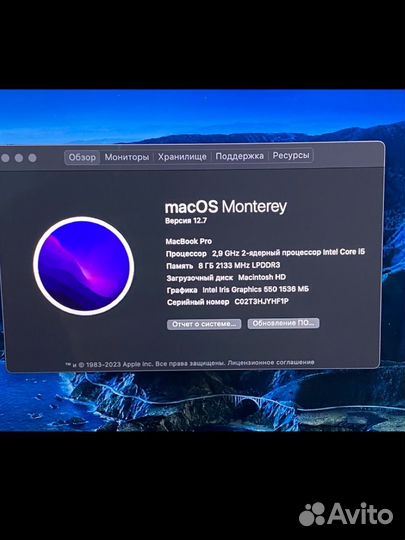Go to the Поддержка tab

[x=240, y=156]
